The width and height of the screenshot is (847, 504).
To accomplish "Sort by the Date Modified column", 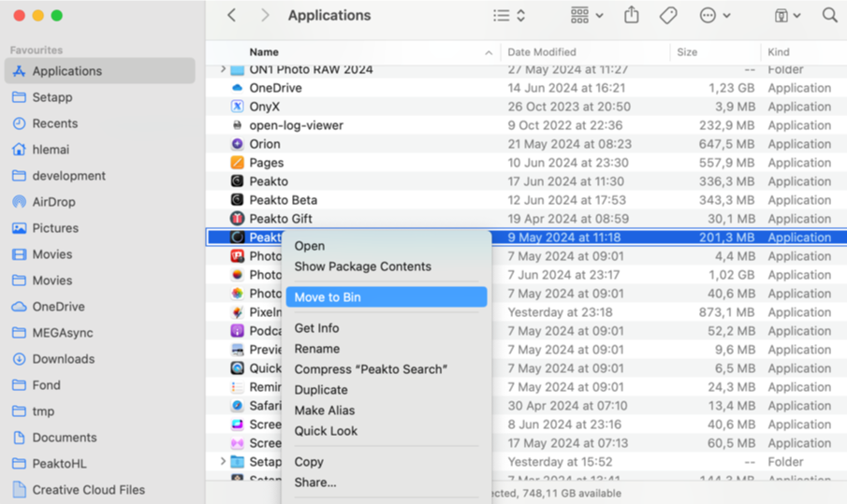I will (x=541, y=52).
